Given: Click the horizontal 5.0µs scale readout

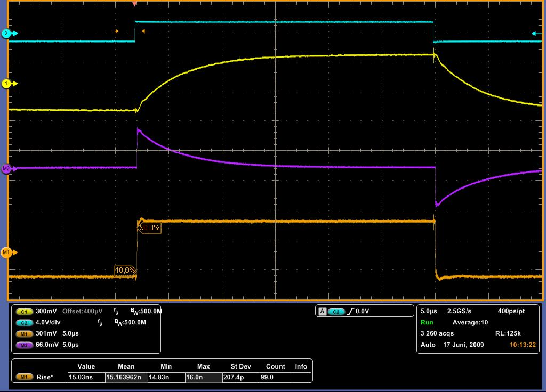Looking at the screenshot, I should coord(429,311).
